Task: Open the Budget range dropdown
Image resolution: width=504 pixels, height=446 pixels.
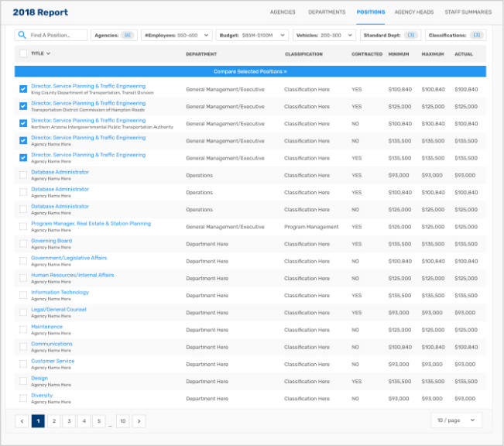Action: click(252, 36)
